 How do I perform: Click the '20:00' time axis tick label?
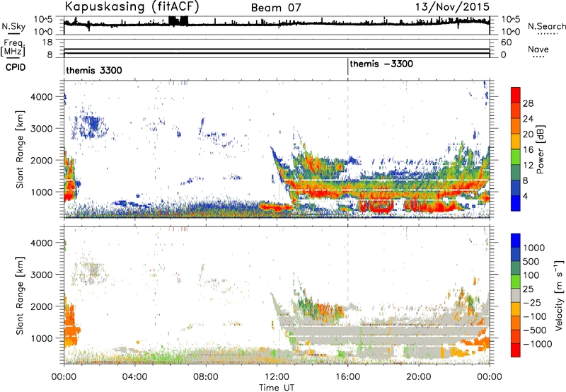pyautogui.click(x=419, y=377)
